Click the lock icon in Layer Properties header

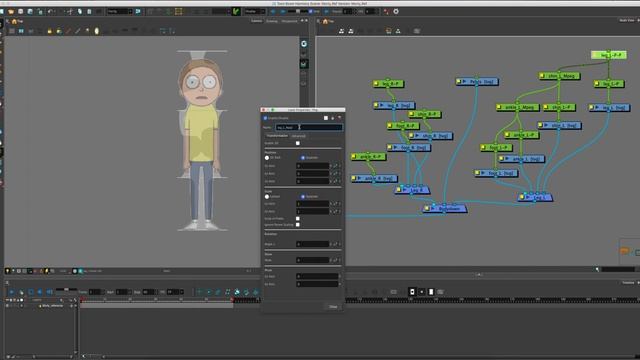[x=333, y=118]
